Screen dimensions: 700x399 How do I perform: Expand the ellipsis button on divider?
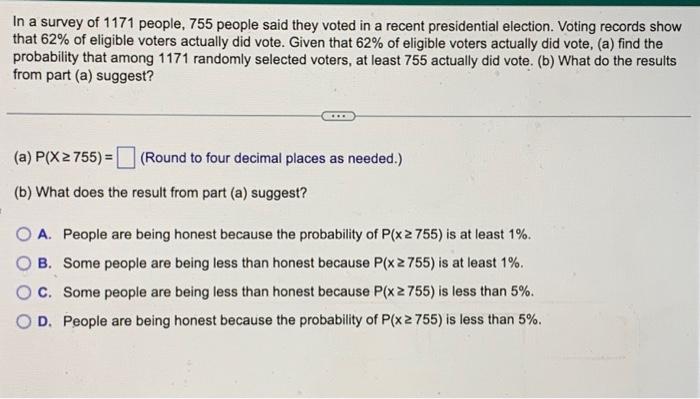pyautogui.click(x=338, y=116)
